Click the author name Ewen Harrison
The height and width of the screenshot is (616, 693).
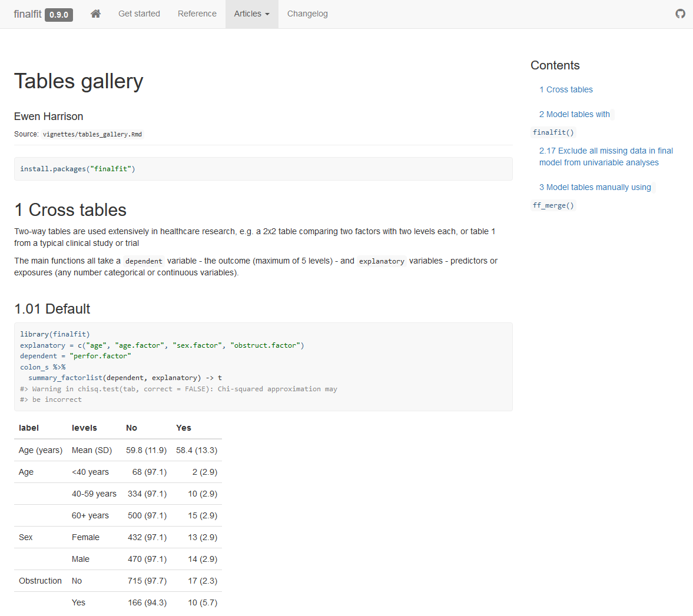(48, 116)
